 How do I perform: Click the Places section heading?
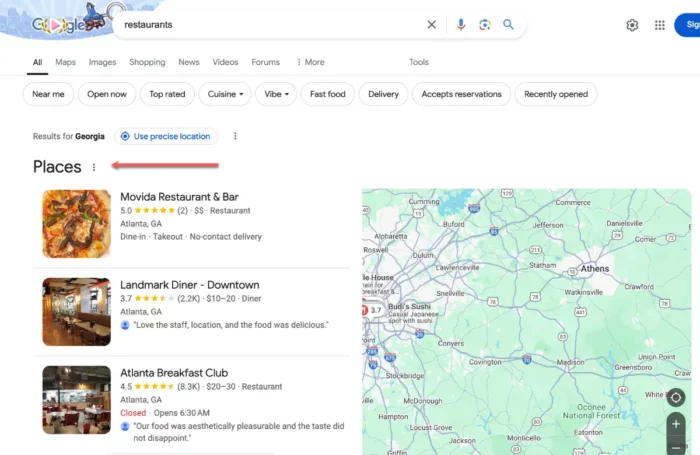(x=57, y=167)
